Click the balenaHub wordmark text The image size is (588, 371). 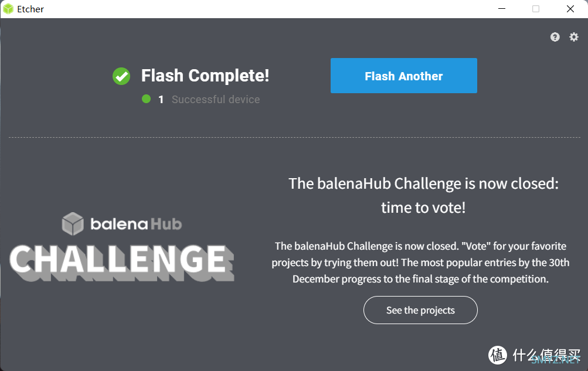(x=136, y=224)
